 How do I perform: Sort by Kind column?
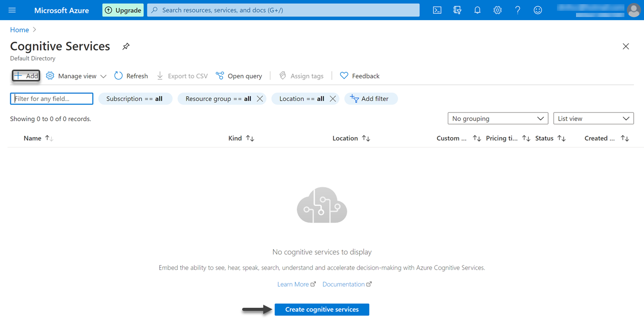(x=241, y=138)
